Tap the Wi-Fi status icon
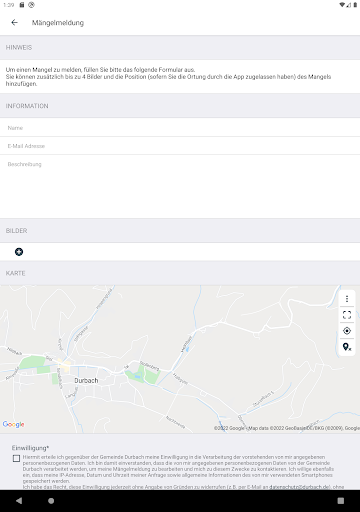Image resolution: width=360 pixels, height=512 pixels. pyautogui.click(x=342, y=5)
